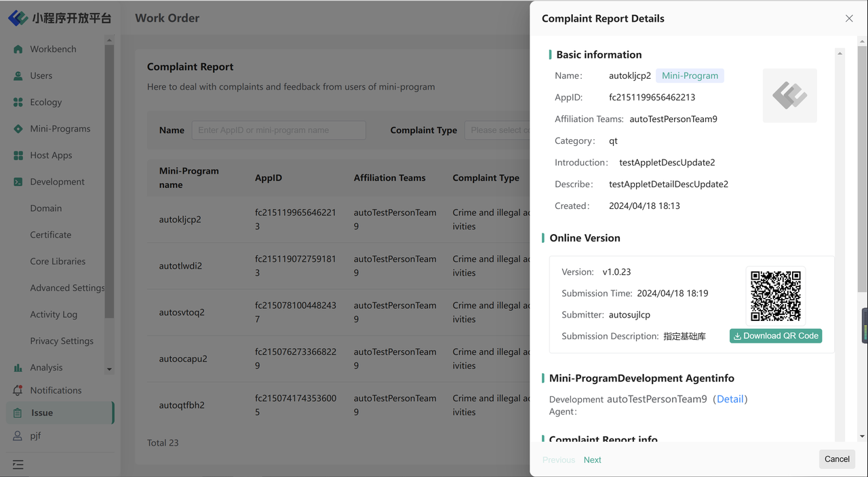
Task: Select the autoqtfbh2 table row name
Action: tap(182, 406)
